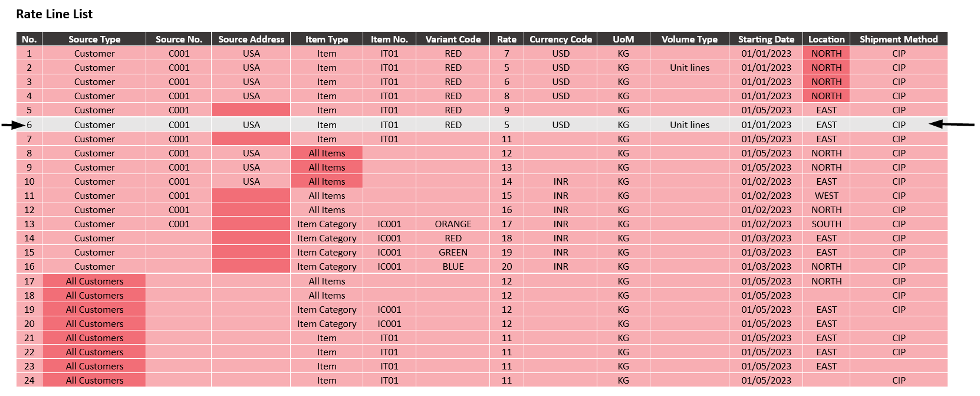Select the Currency Code column header

coord(560,39)
